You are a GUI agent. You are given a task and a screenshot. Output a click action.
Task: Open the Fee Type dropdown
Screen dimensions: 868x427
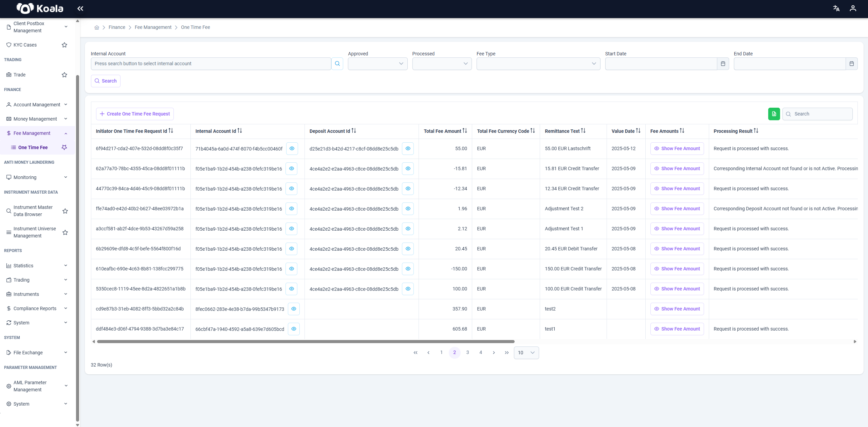[538, 64]
